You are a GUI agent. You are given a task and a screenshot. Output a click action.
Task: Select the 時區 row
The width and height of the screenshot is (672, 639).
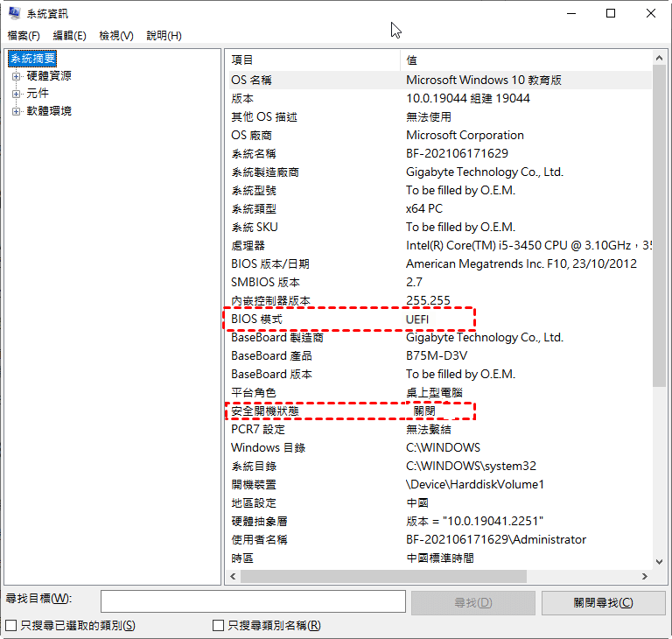pos(440,558)
